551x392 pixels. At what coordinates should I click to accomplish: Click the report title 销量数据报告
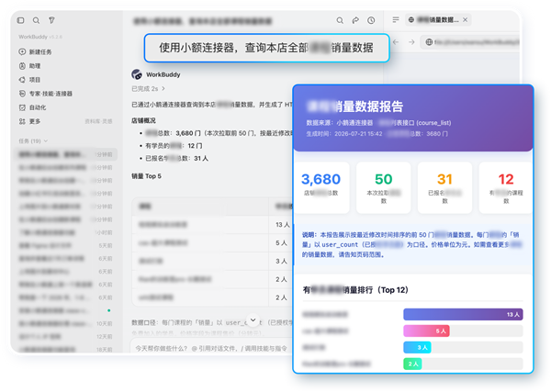click(x=354, y=106)
